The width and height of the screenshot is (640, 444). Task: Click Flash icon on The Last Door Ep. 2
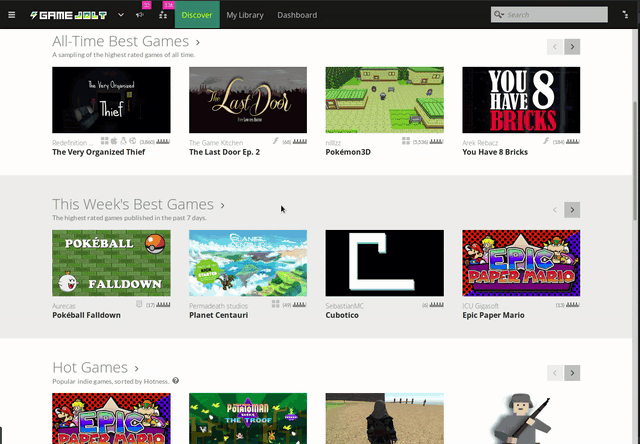[276, 141]
